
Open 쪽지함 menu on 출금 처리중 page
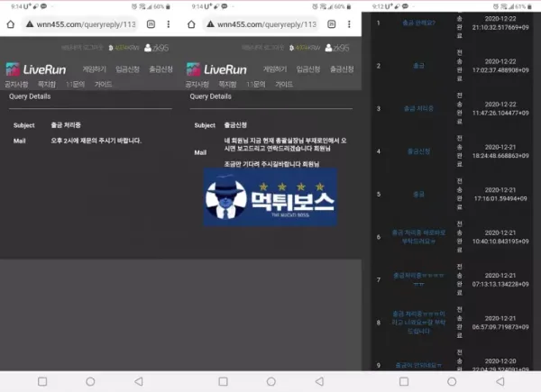47,84
